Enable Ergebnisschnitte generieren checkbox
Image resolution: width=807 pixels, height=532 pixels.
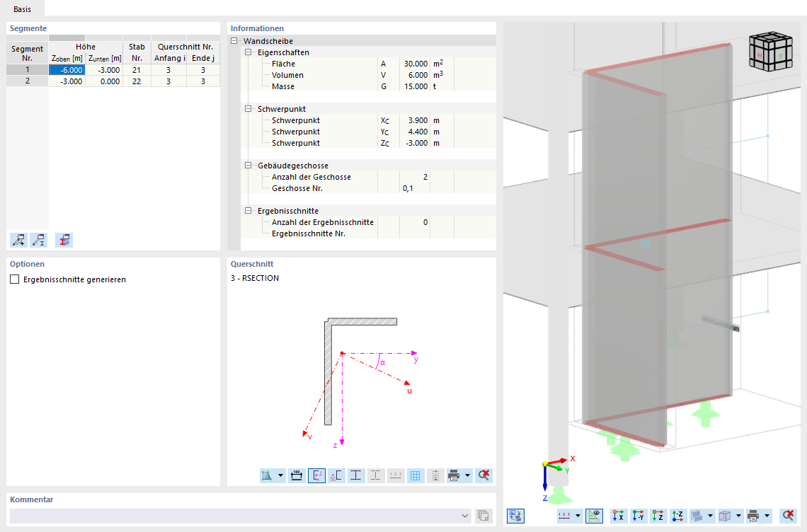tap(14, 279)
